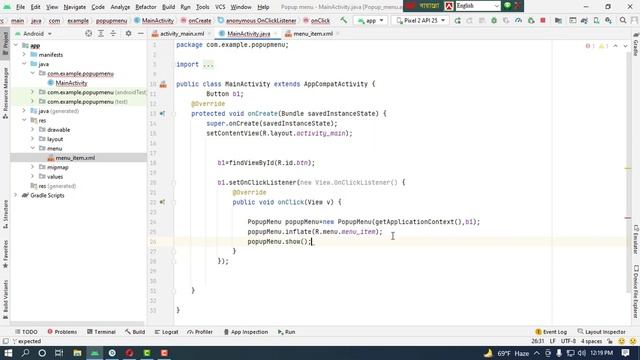Toggle the Build Variants tool window button
640x360 pixels.
[5, 299]
